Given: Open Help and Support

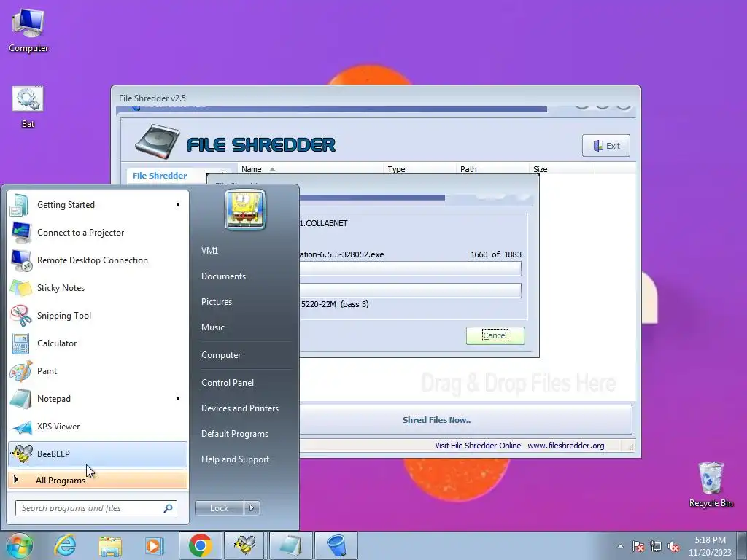Looking at the screenshot, I should coord(236,459).
